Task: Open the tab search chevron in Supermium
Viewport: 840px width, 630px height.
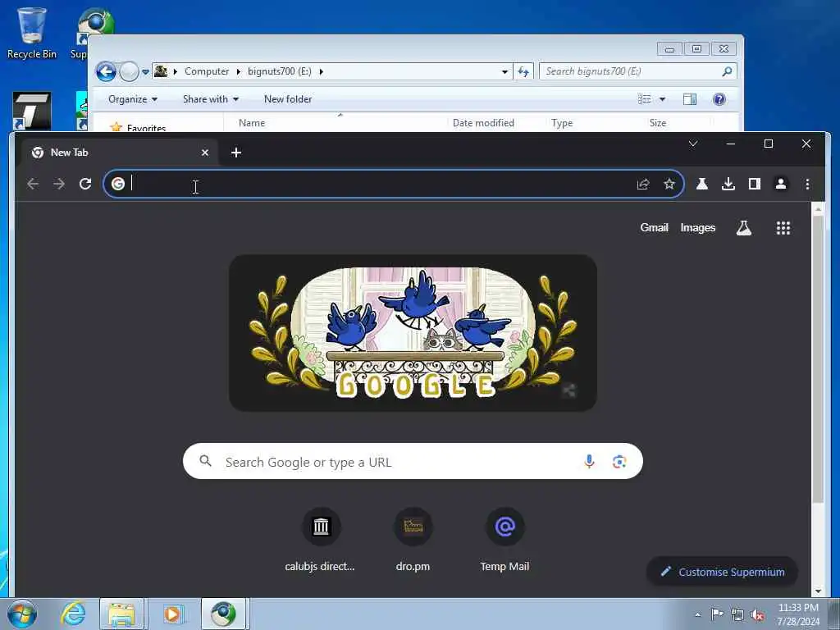Action: pyautogui.click(x=692, y=144)
